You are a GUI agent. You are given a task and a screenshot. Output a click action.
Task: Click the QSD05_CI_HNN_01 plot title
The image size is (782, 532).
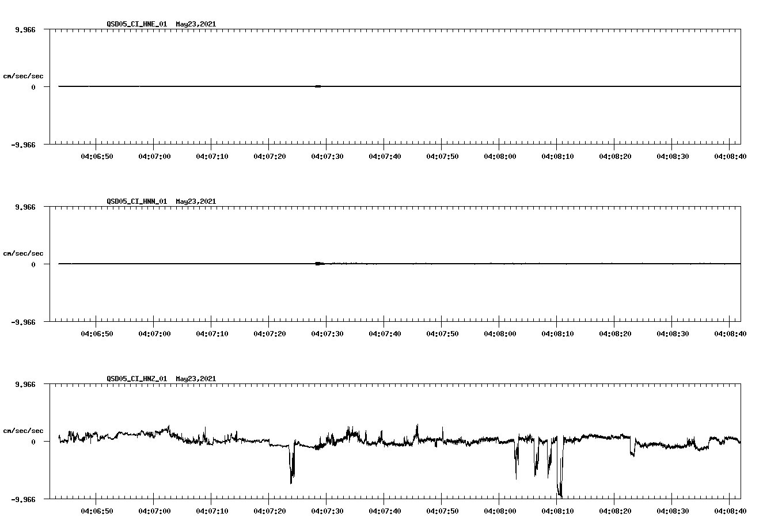point(161,202)
